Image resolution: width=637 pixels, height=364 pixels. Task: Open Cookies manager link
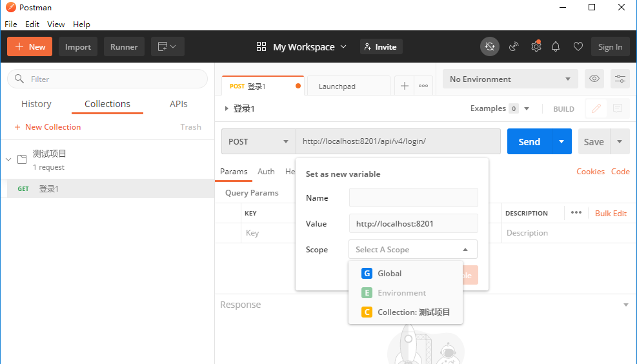[x=591, y=172]
